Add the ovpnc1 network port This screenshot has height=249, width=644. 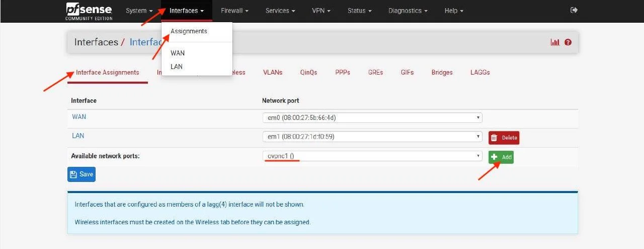[x=501, y=157]
